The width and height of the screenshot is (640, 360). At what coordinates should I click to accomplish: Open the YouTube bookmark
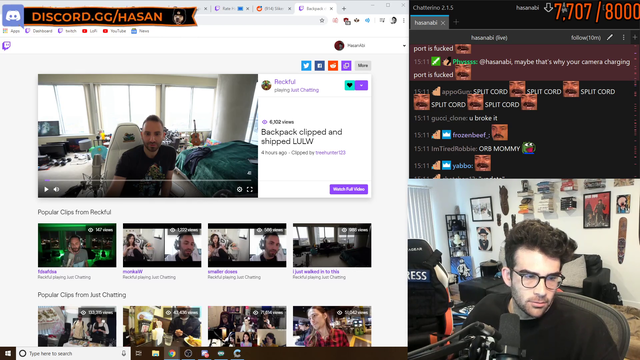pyautogui.click(x=114, y=31)
